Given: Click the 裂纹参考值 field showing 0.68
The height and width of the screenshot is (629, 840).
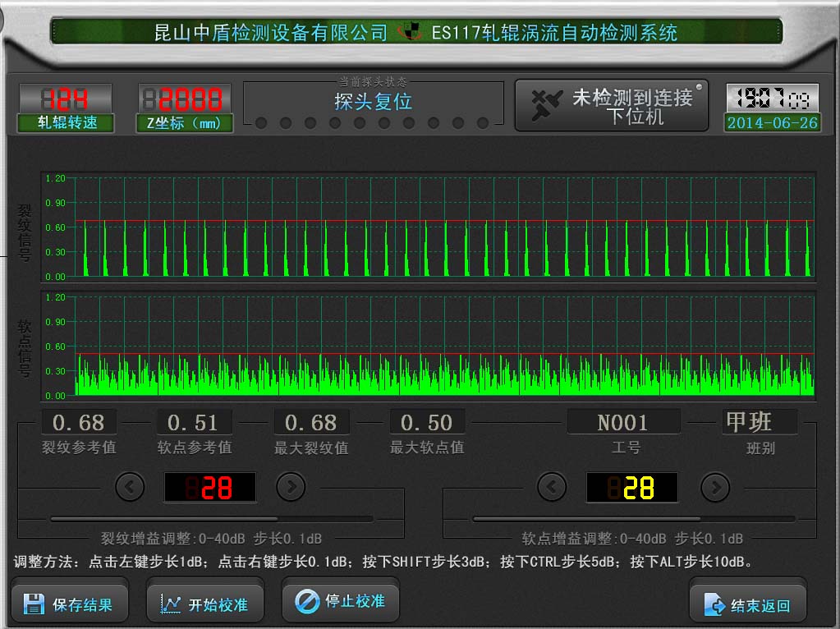Looking at the screenshot, I should coord(79,422).
